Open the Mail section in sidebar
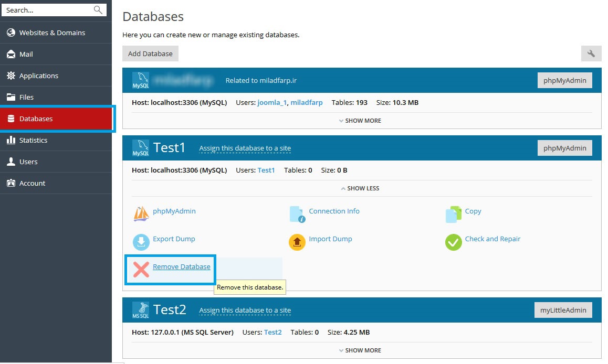The width and height of the screenshot is (608, 364). coord(26,54)
